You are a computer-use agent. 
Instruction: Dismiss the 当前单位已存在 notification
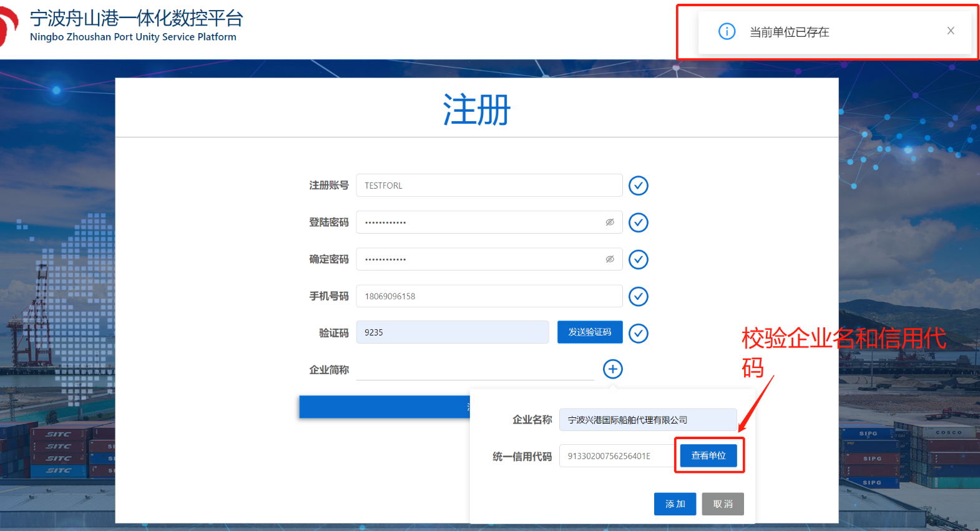click(950, 31)
